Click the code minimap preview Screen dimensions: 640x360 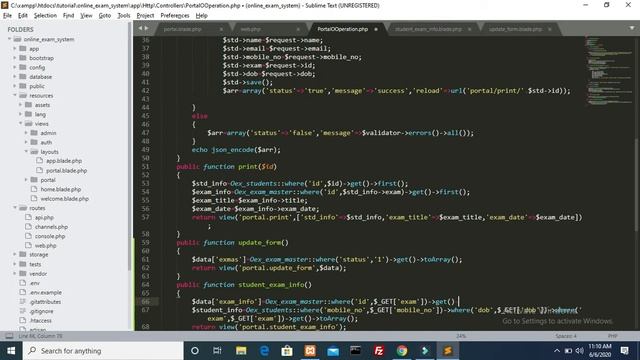pyautogui.click(x=608, y=71)
